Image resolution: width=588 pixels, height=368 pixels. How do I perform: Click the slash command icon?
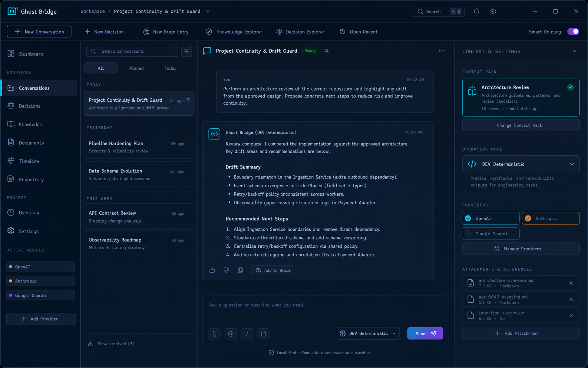tap(247, 333)
